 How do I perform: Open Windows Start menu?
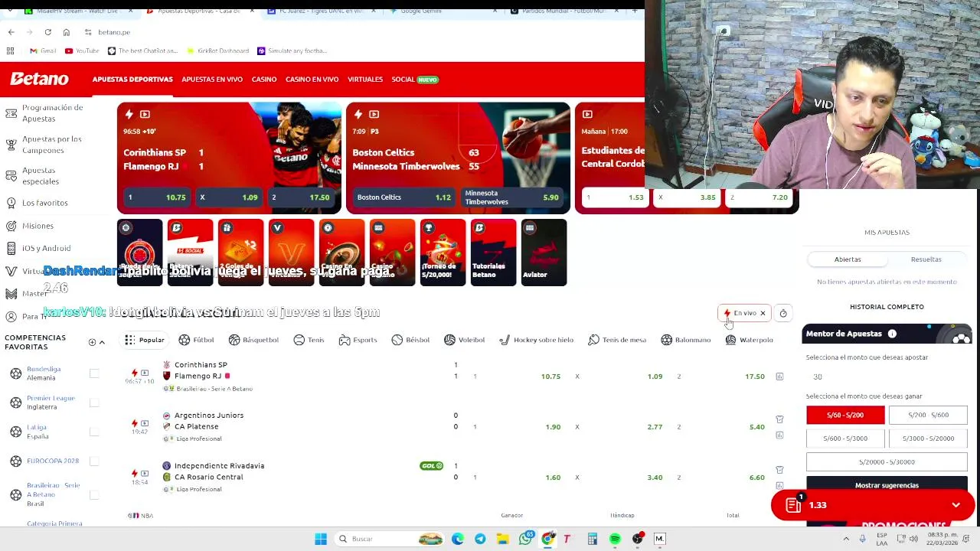pos(321,539)
